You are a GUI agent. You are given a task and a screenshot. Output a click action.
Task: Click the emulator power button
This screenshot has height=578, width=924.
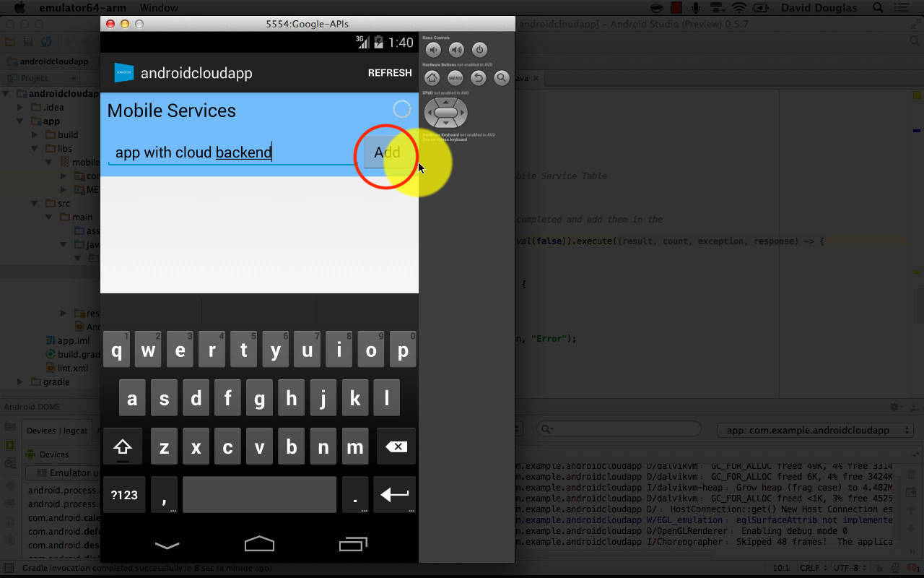[479, 50]
